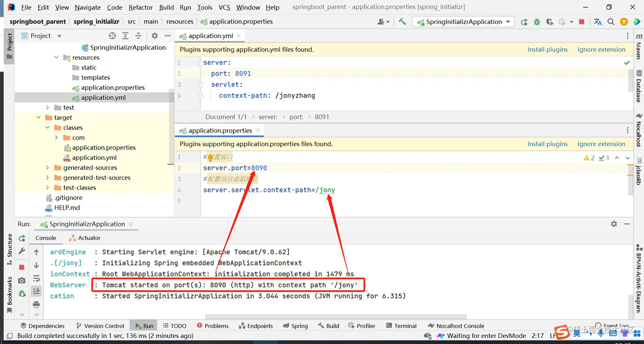This screenshot has height=344, width=644.
Task: Click the attach debugger bug icon
Action: 22,293
